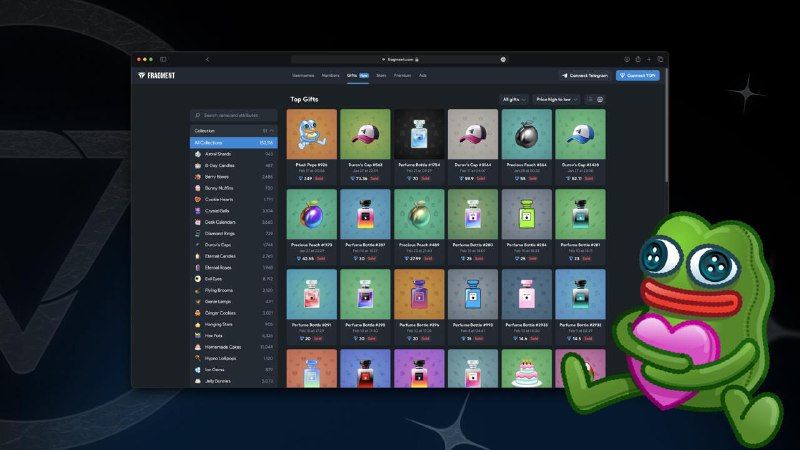Viewport: 800px width, 450px height.
Task: Click the Connect TON button
Action: (x=638, y=76)
